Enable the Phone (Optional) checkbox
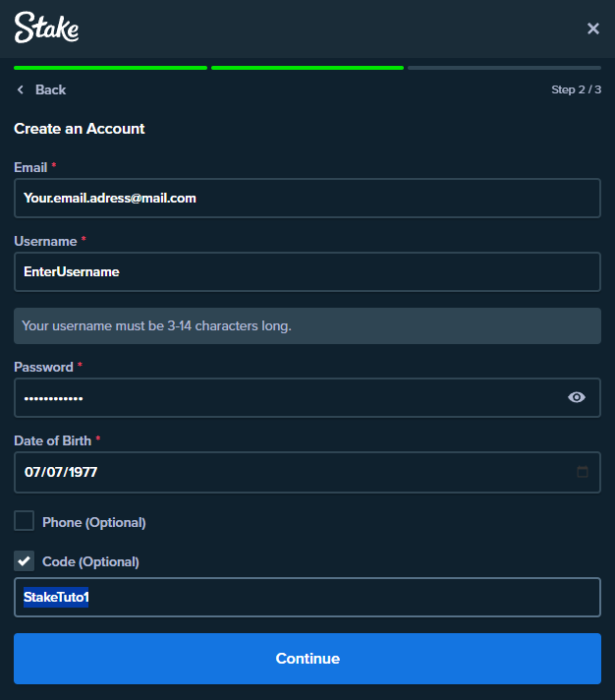Image resolution: width=615 pixels, height=700 pixels. pos(25,521)
